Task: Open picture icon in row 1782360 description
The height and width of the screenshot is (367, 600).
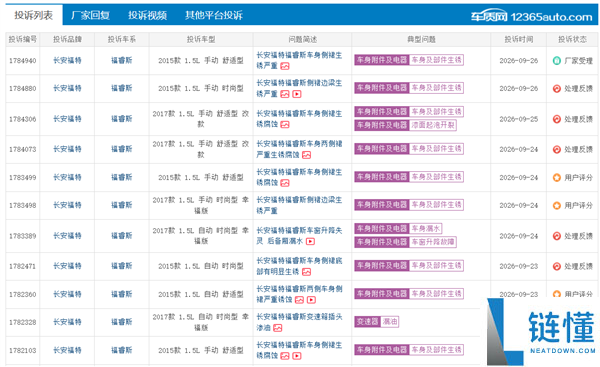Action: [299, 300]
